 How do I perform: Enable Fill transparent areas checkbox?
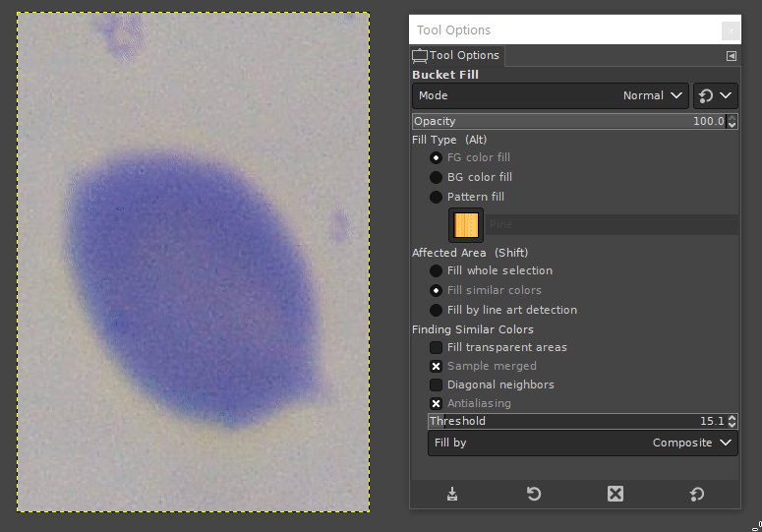point(436,347)
